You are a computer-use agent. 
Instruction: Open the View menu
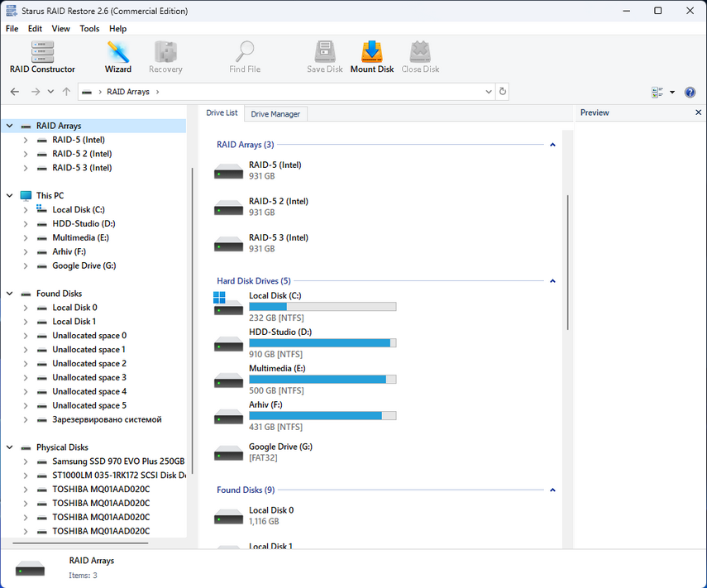click(61, 28)
